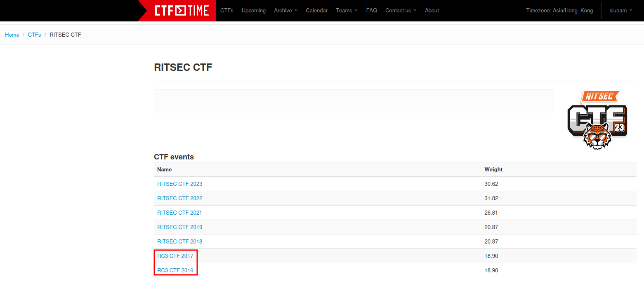Go to the CTFs breadcrumb link

34,35
